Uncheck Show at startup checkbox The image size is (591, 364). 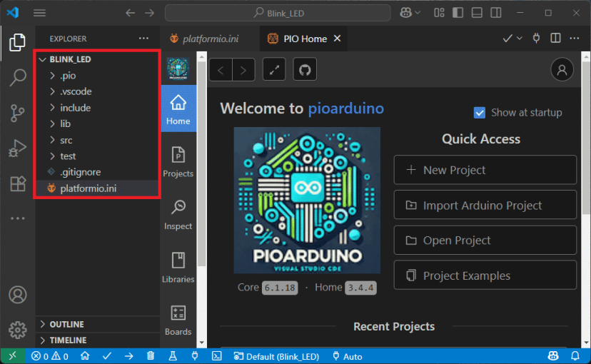click(x=480, y=113)
